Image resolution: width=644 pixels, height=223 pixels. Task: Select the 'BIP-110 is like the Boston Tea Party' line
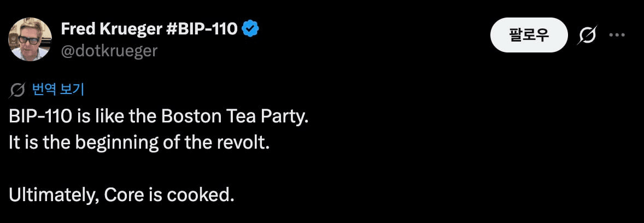click(159, 119)
